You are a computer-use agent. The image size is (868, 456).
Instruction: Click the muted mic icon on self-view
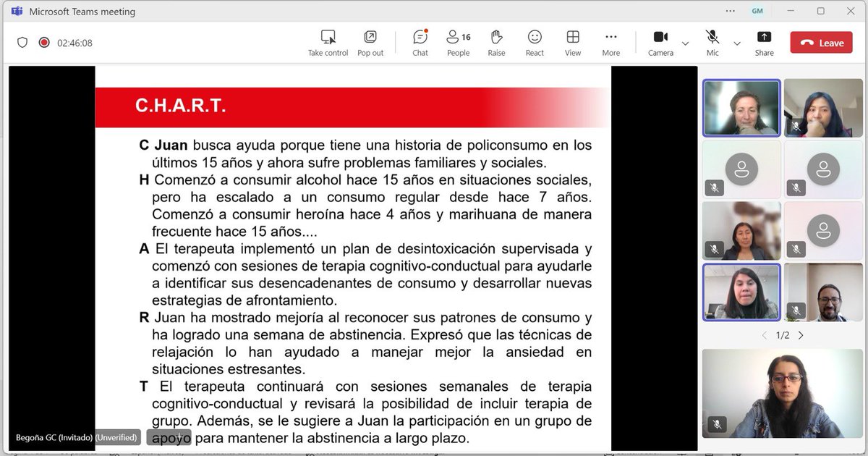716,424
